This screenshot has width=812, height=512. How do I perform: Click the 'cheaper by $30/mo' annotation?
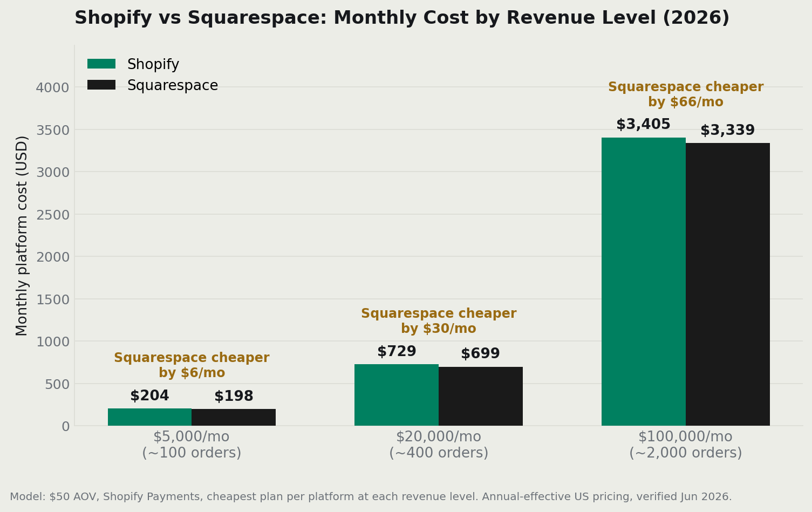coord(439,321)
